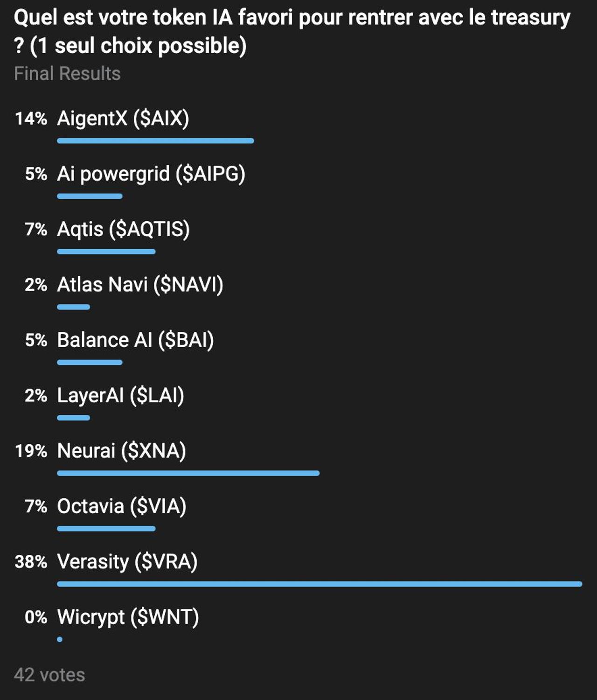This screenshot has height=700, width=597.
Task: Click the 19% Neurai percentage label
Action: (31, 451)
